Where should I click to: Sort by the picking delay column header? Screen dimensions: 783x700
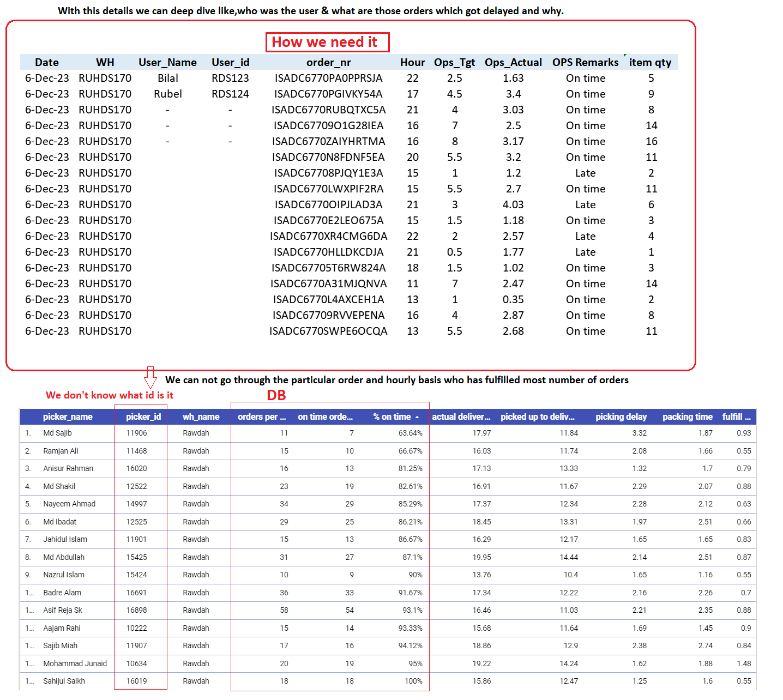621,417
